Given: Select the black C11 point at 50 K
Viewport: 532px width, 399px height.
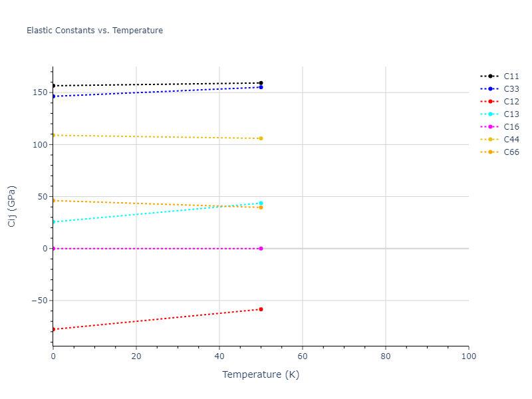Looking at the screenshot, I should [261, 83].
